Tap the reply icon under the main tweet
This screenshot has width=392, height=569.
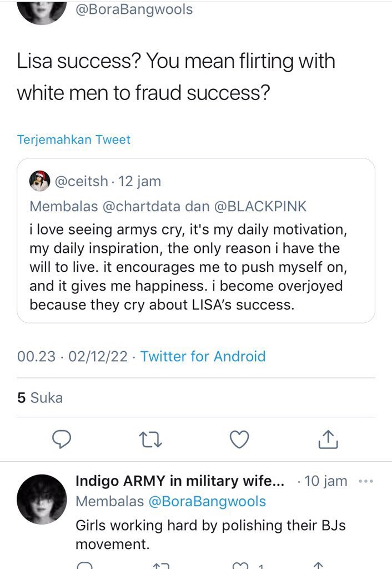[x=62, y=440]
